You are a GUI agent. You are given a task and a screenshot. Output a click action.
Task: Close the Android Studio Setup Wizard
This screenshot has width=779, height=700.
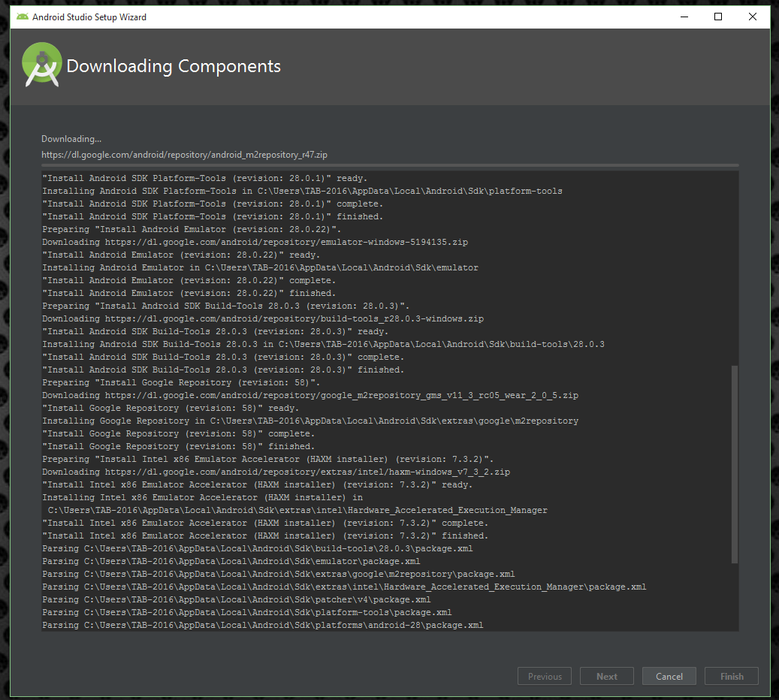click(753, 17)
